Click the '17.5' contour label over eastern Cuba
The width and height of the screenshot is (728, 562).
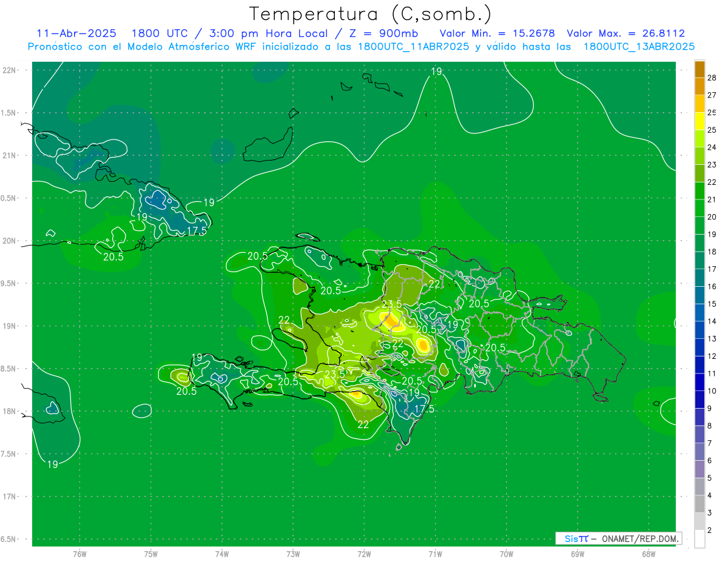(x=196, y=231)
